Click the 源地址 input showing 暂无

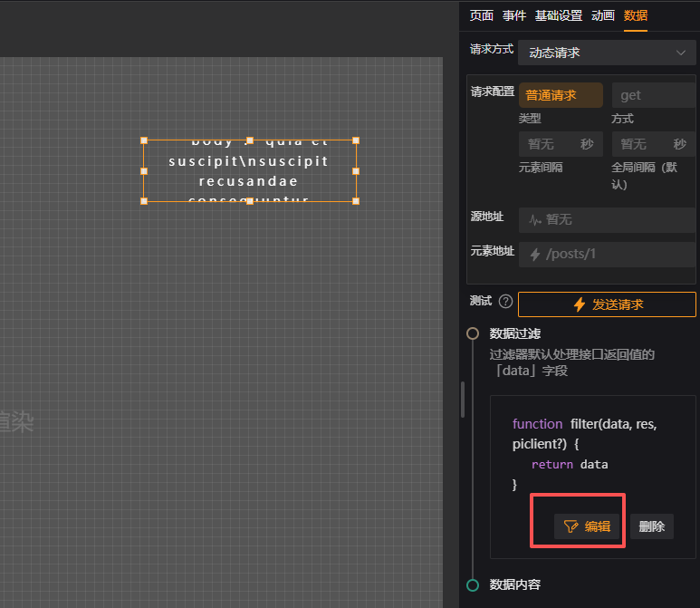click(607, 220)
